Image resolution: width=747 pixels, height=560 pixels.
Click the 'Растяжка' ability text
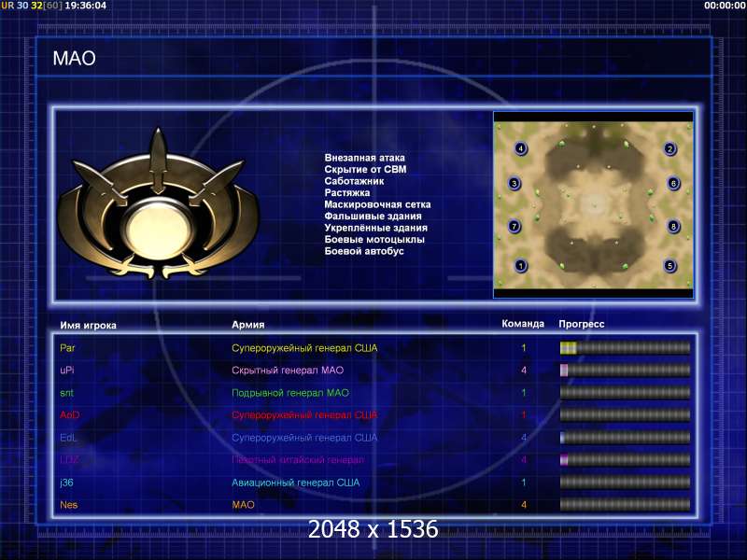coord(346,193)
